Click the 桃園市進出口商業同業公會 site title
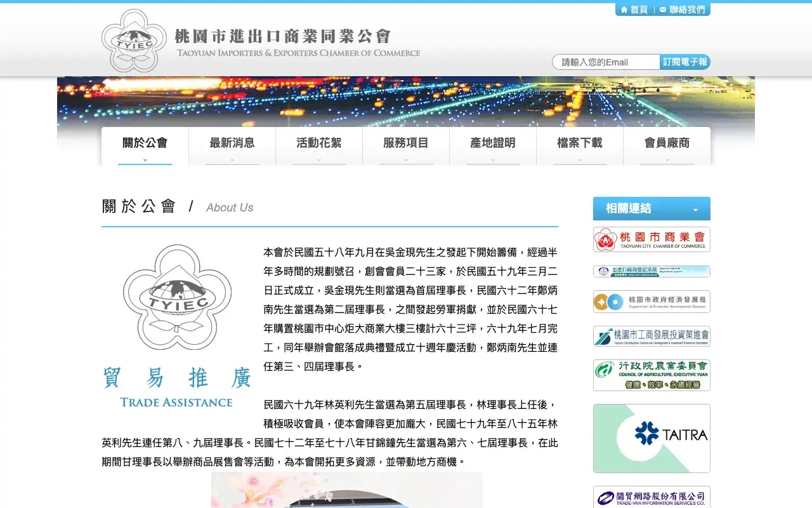This screenshot has height=508, width=812. point(283,36)
